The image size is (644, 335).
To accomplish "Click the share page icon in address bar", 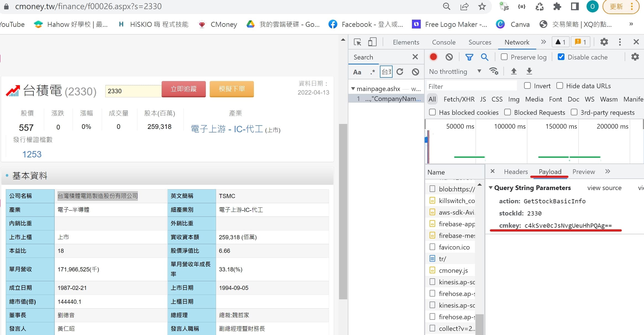I will (x=464, y=6).
